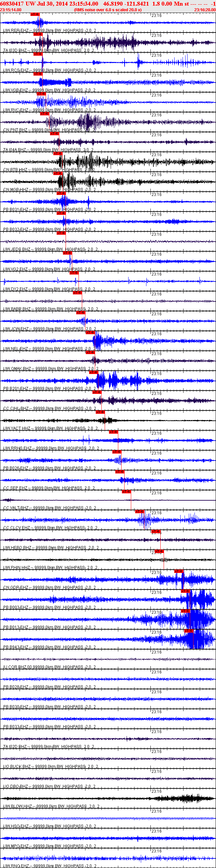Select the UW.RNO.EHZ station label
Screen dimensions: 216x868
(49, 865)
